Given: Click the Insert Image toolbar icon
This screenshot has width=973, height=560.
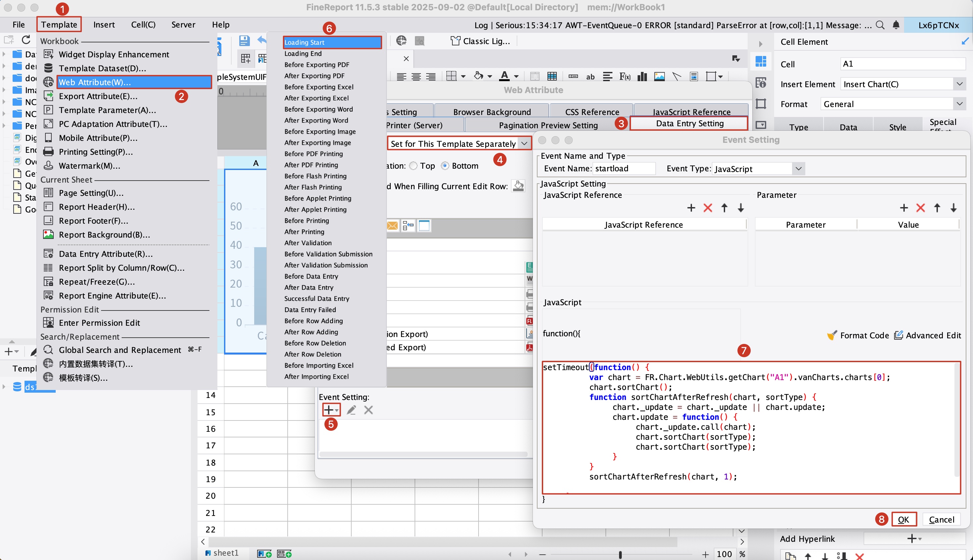Looking at the screenshot, I should (x=659, y=76).
